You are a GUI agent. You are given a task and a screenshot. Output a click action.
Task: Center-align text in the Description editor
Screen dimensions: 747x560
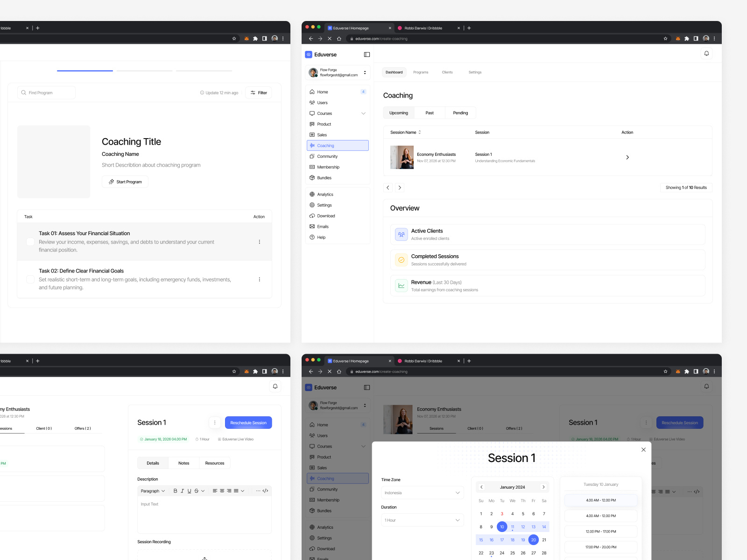click(x=222, y=491)
